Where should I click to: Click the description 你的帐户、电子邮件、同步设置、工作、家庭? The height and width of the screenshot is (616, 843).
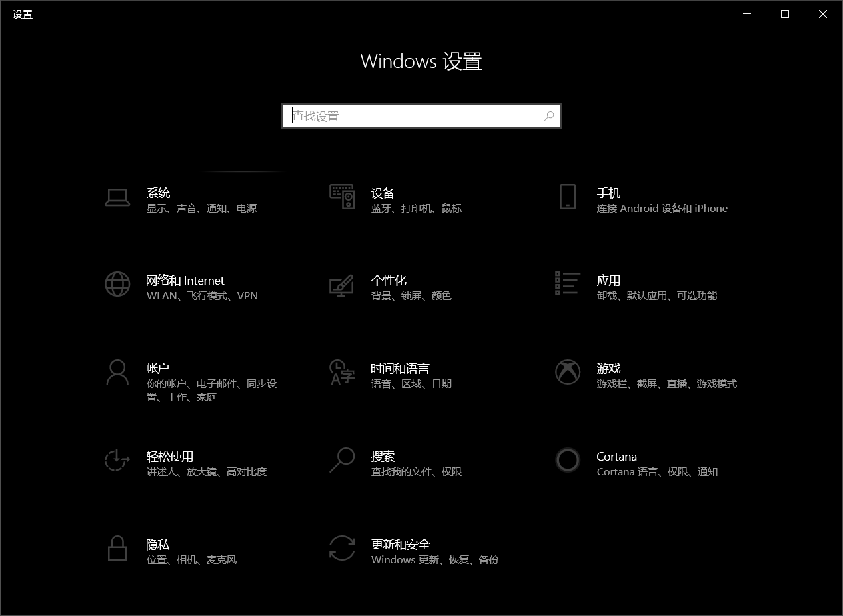tap(211, 391)
